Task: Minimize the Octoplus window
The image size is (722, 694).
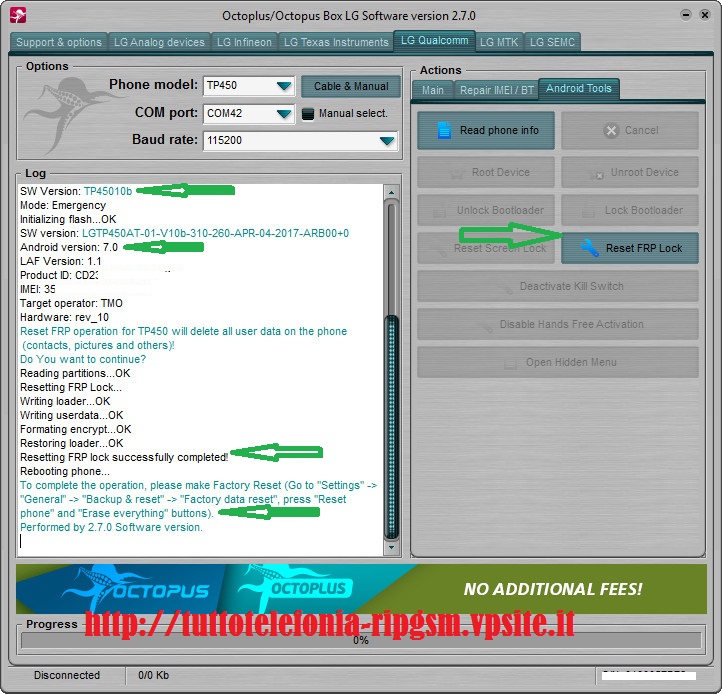Action: click(x=686, y=15)
